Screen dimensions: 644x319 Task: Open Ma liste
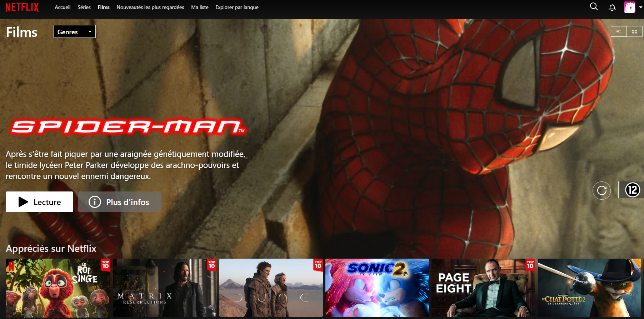tap(200, 7)
